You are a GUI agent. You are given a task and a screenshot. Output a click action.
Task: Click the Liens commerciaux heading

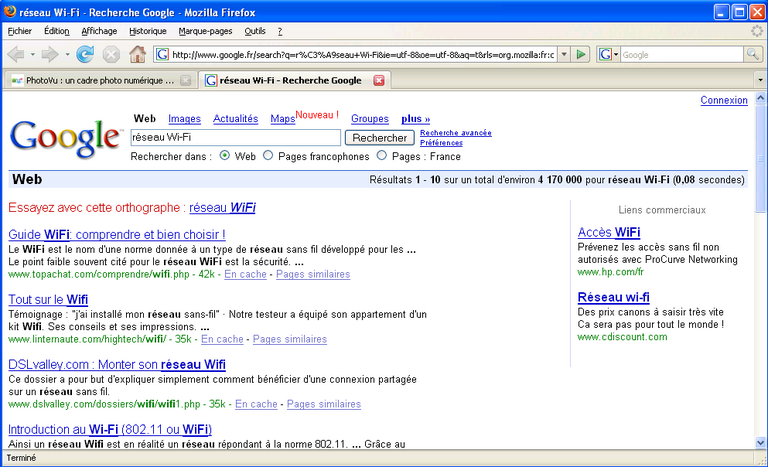click(x=662, y=210)
